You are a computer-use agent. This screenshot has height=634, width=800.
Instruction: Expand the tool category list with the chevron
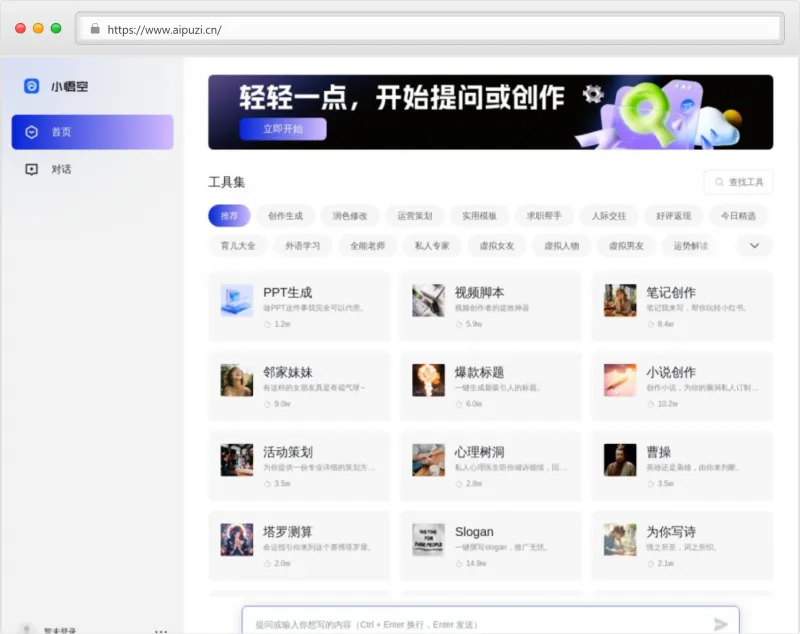pyautogui.click(x=754, y=245)
